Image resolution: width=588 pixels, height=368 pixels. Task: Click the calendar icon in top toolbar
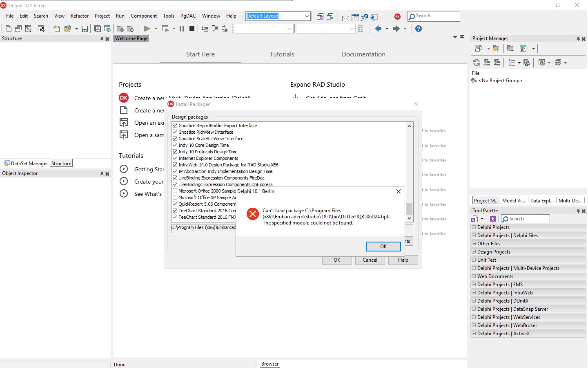point(355,18)
